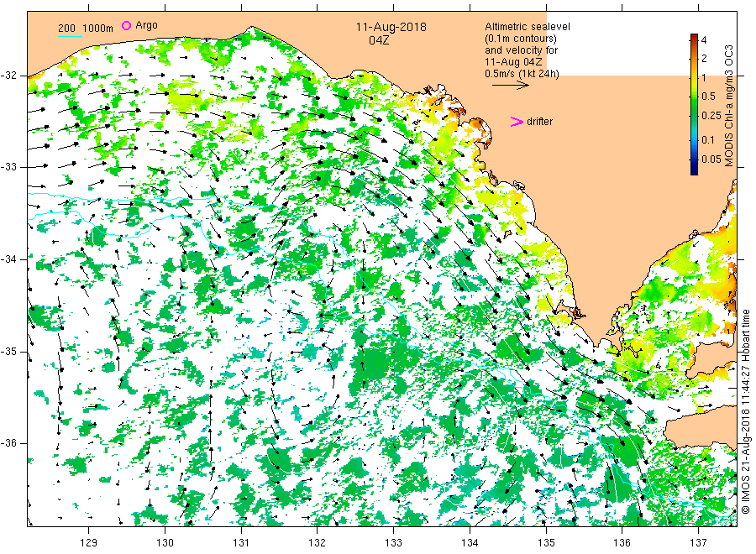The height and width of the screenshot is (554, 756).
Task: Click the longitude axis label '137'
Action: coord(698,543)
